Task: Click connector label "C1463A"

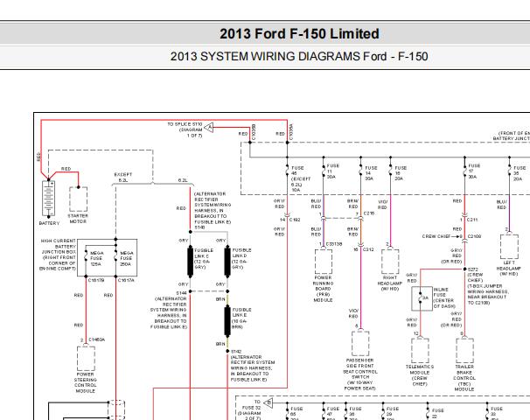Action: 97,339
